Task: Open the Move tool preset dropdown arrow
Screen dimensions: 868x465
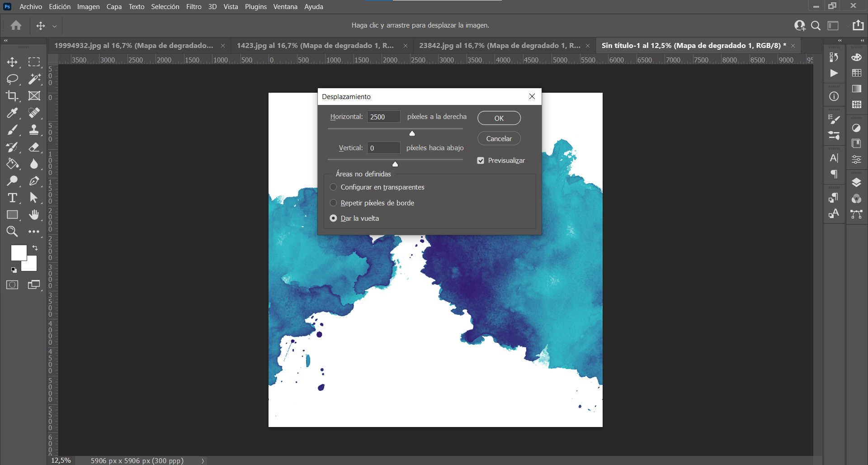Action: (54, 26)
